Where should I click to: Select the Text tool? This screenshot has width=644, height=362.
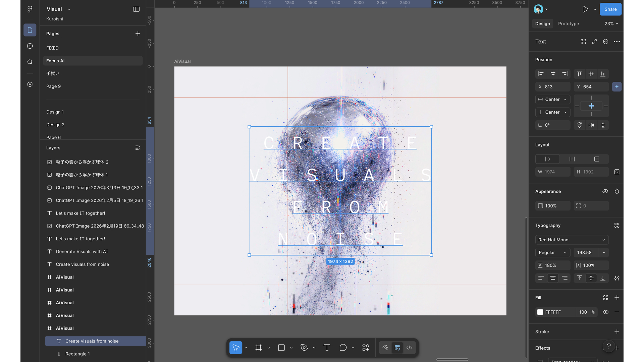(327, 348)
